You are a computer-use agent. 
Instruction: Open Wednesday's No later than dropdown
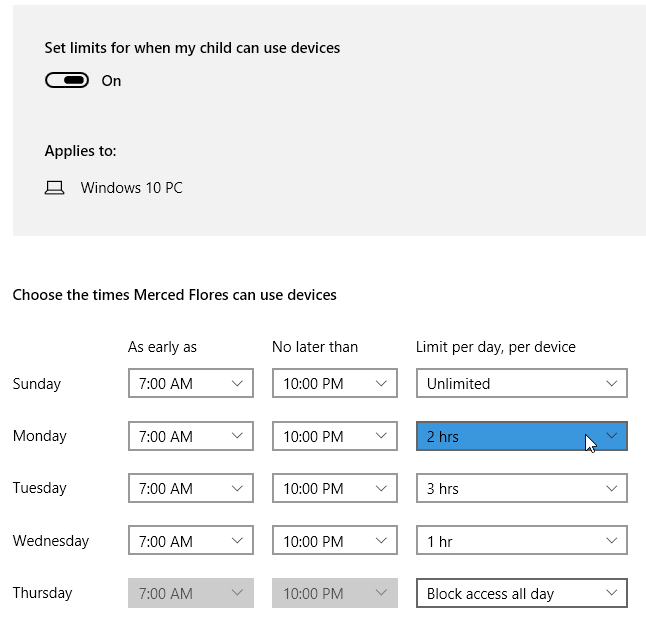point(334,541)
